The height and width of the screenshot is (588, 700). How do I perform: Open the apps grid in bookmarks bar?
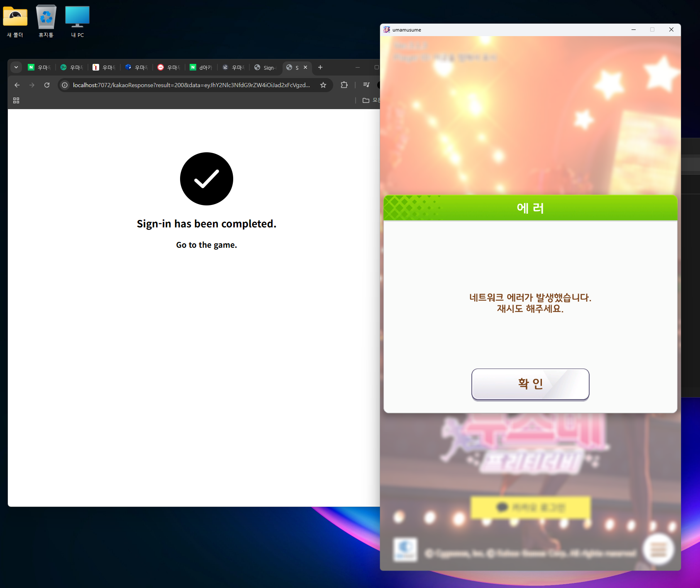16,100
